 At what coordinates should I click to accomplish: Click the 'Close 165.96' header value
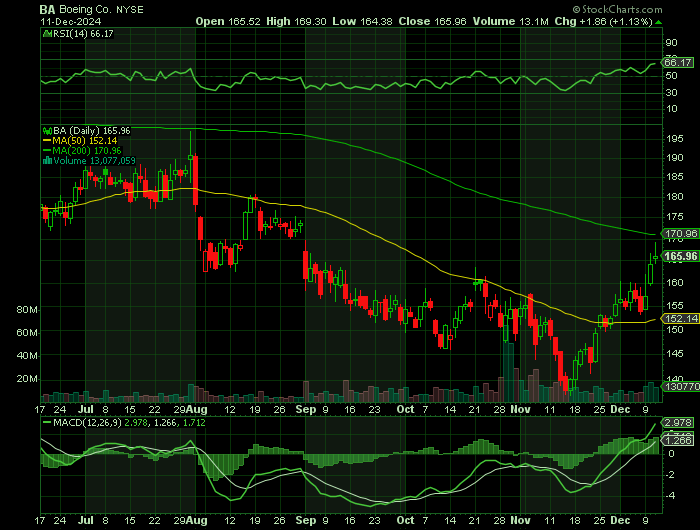tap(432, 21)
